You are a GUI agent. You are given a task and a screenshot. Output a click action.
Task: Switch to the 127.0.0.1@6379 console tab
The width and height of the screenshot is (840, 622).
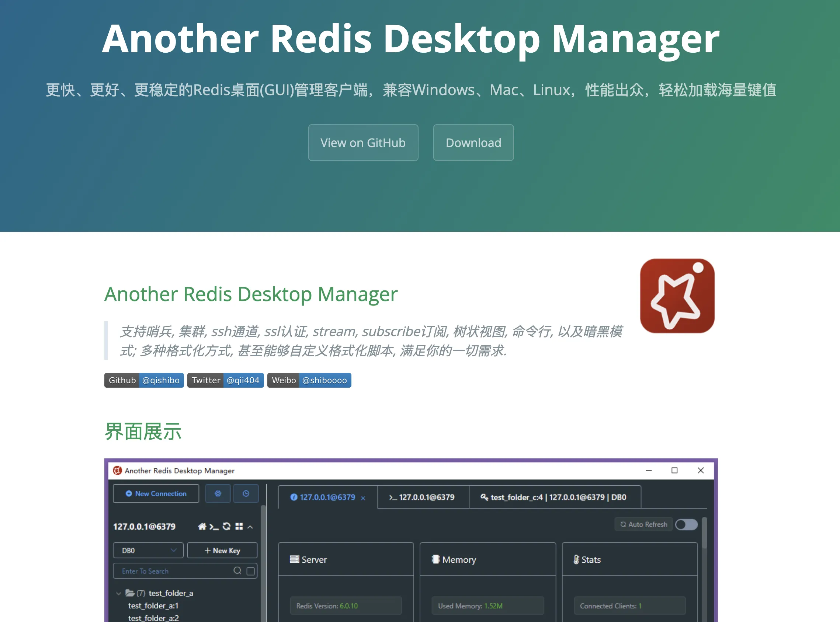coord(423,497)
